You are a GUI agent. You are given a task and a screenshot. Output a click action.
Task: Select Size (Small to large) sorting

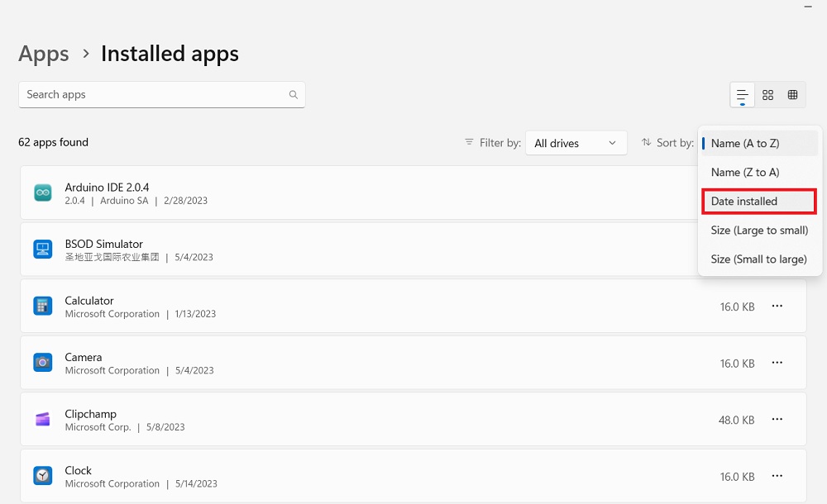pos(758,259)
